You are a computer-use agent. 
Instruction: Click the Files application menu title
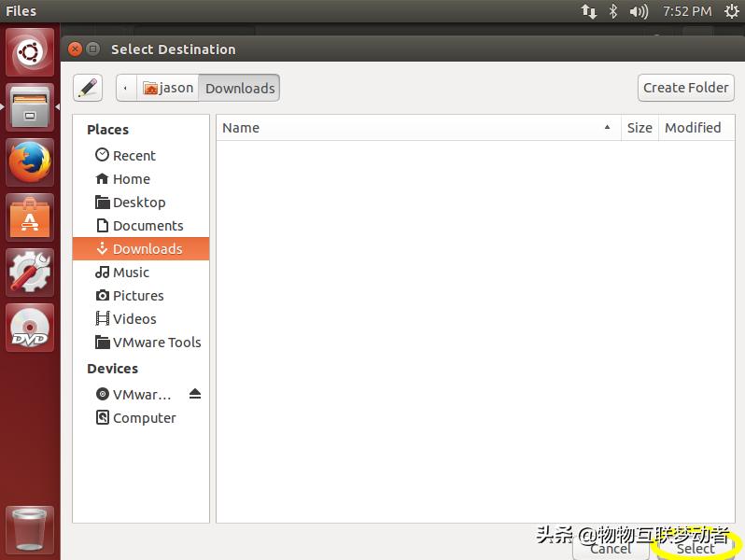point(21,11)
